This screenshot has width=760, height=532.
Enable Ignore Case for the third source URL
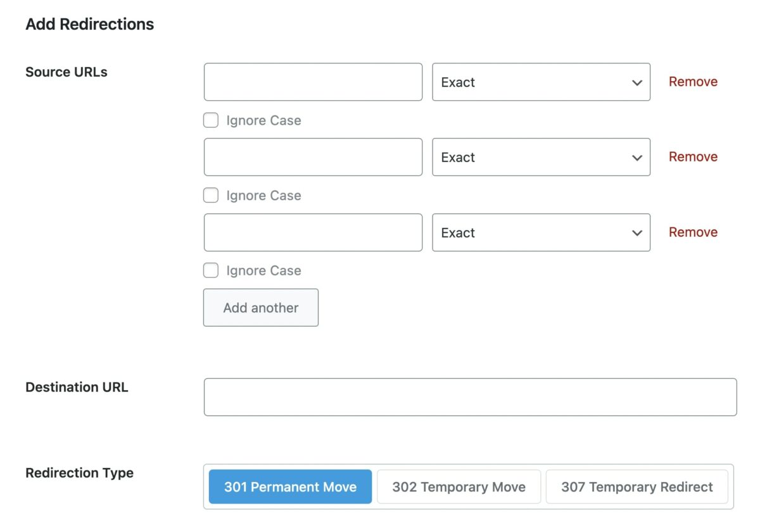click(210, 270)
